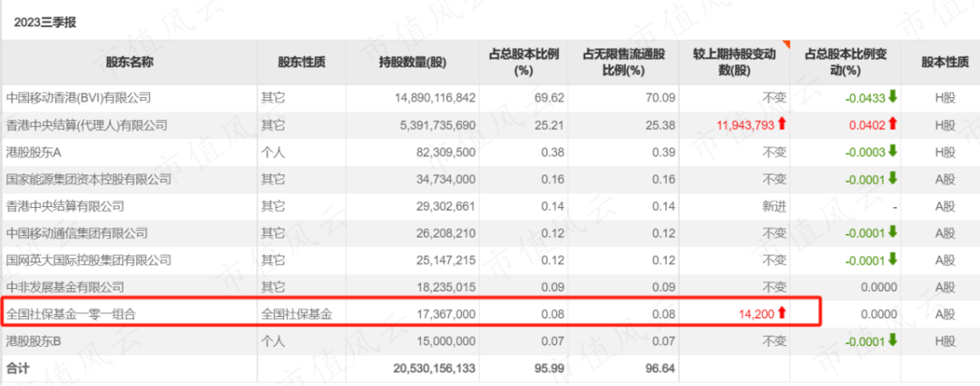Click the red 14,200 change value
The height and width of the screenshot is (386, 980).
click(758, 314)
